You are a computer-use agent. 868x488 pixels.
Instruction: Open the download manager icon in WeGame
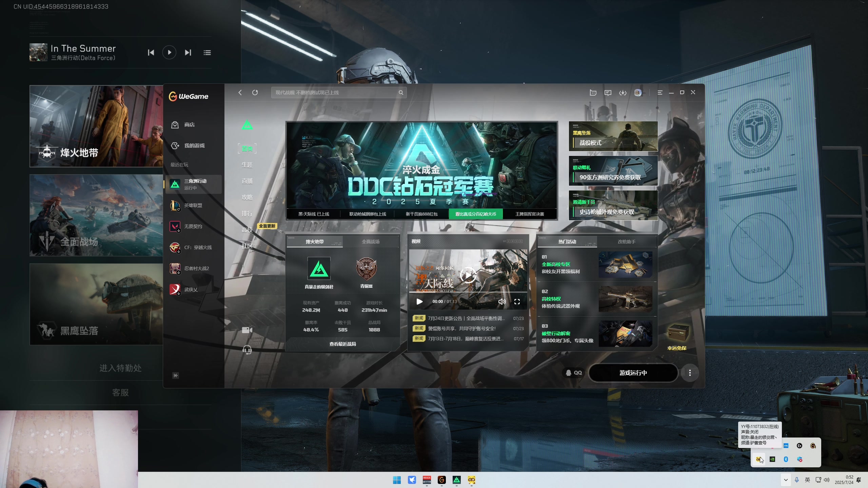click(623, 93)
